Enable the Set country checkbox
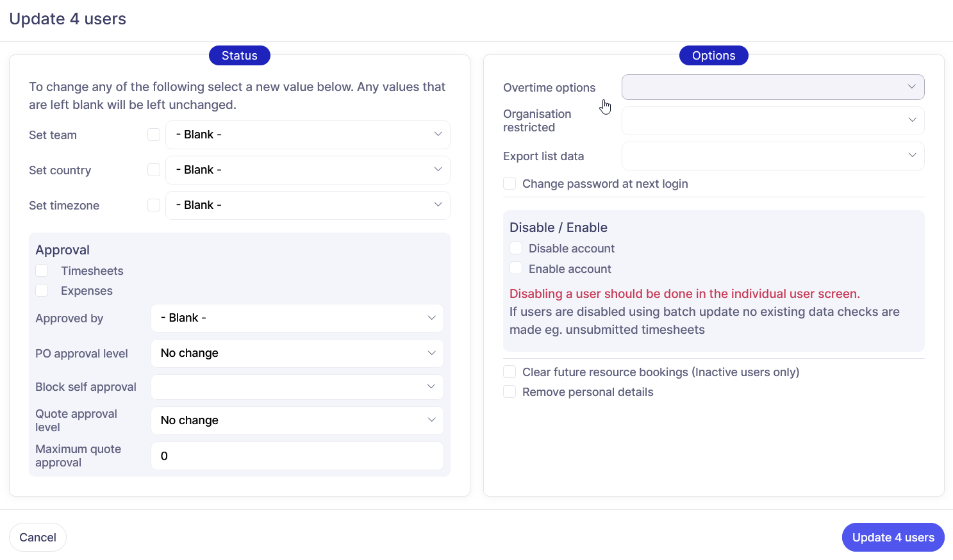 click(154, 170)
